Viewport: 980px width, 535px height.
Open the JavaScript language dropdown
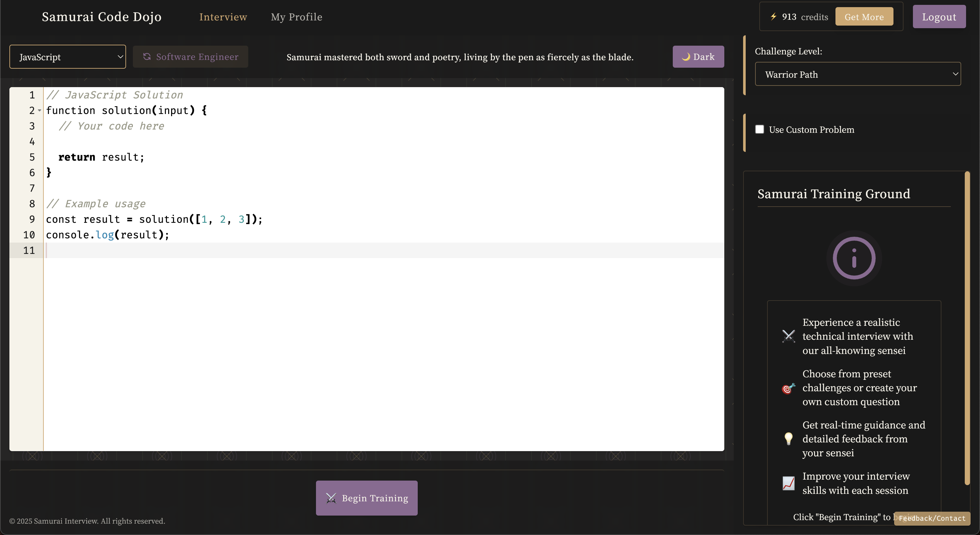coord(68,57)
